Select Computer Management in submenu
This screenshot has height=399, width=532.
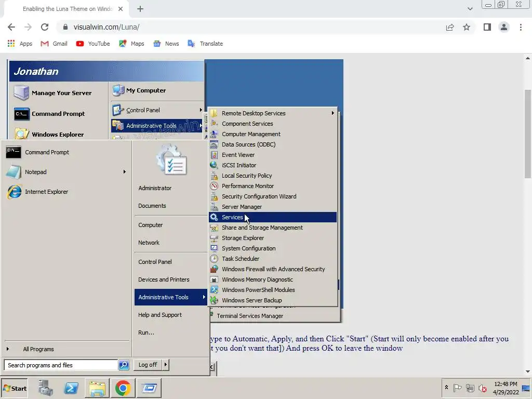pyautogui.click(x=273, y=134)
